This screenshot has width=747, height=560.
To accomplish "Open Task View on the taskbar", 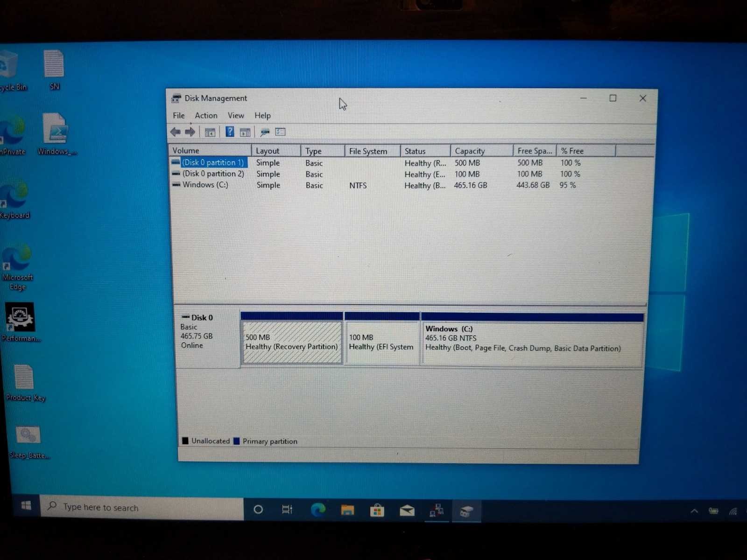I will (287, 510).
